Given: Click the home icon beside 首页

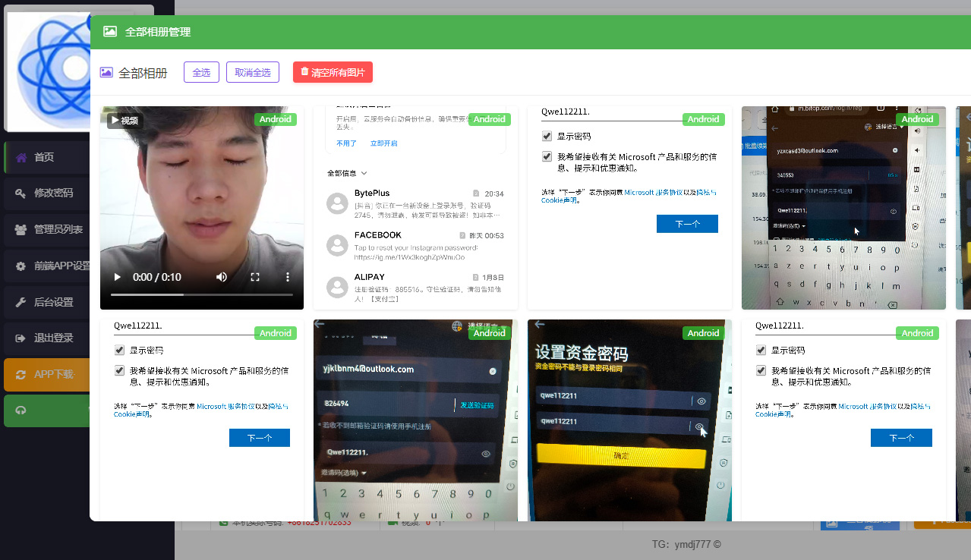Looking at the screenshot, I should pos(21,157).
